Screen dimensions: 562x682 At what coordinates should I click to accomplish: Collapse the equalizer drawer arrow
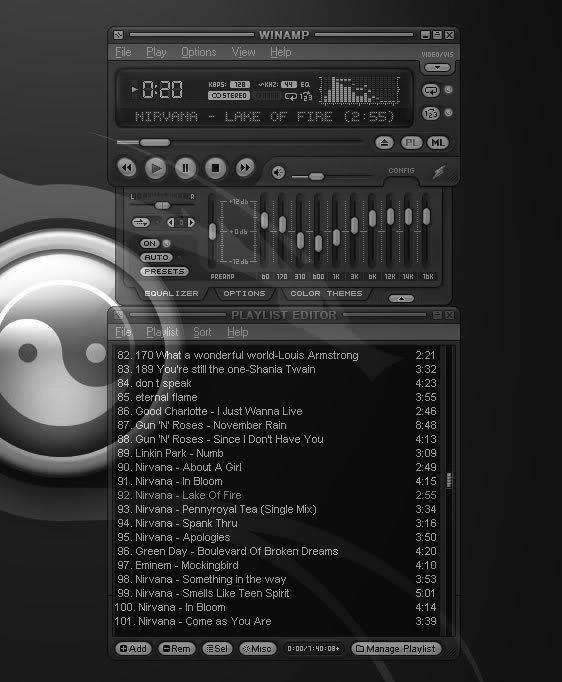click(401, 299)
